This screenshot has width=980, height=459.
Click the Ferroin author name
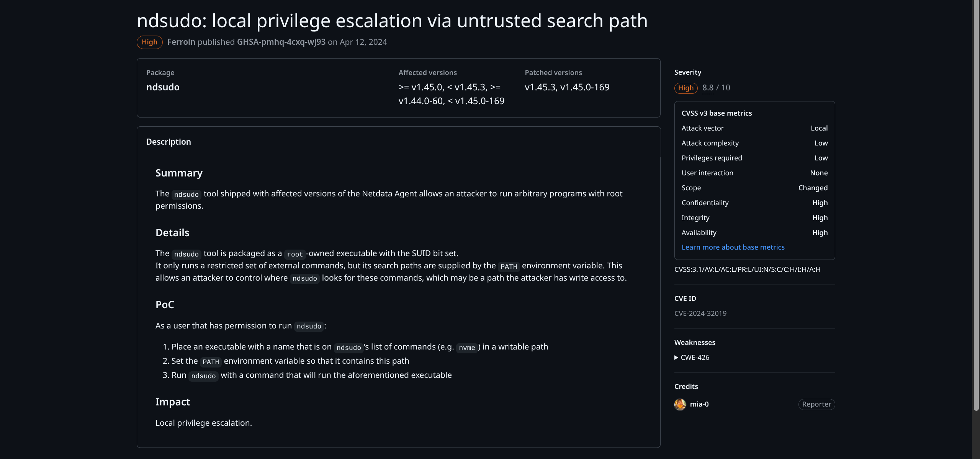click(x=181, y=42)
